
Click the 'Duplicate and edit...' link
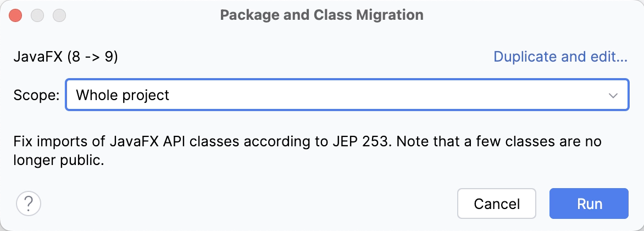coord(560,57)
